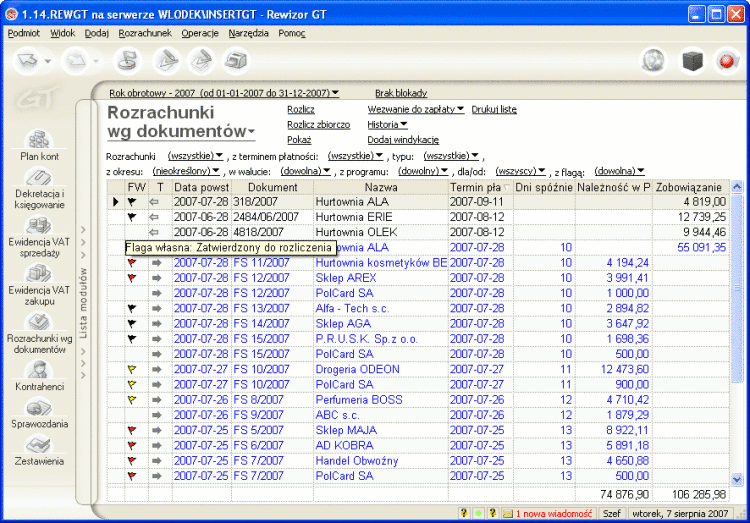Go to Ewidencja VAT sprzedaży
750x523 pixels.
pyautogui.click(x=40, y=236)
